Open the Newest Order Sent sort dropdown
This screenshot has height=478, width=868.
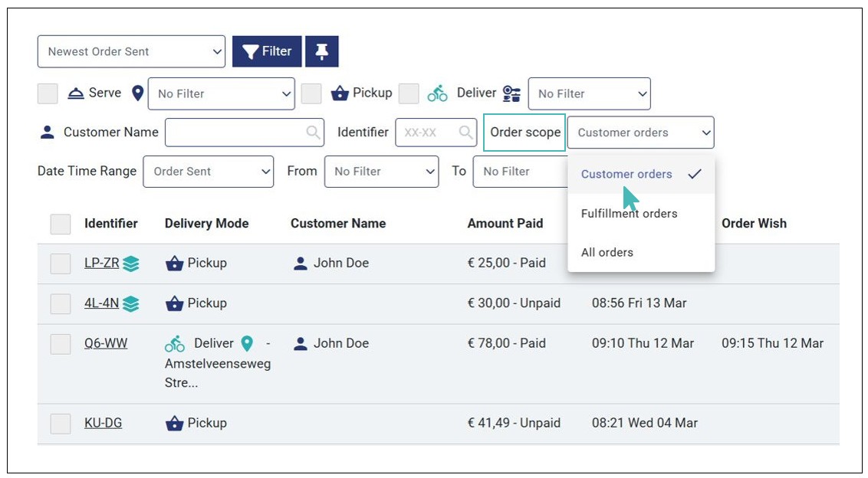click(x=131, y=51)
